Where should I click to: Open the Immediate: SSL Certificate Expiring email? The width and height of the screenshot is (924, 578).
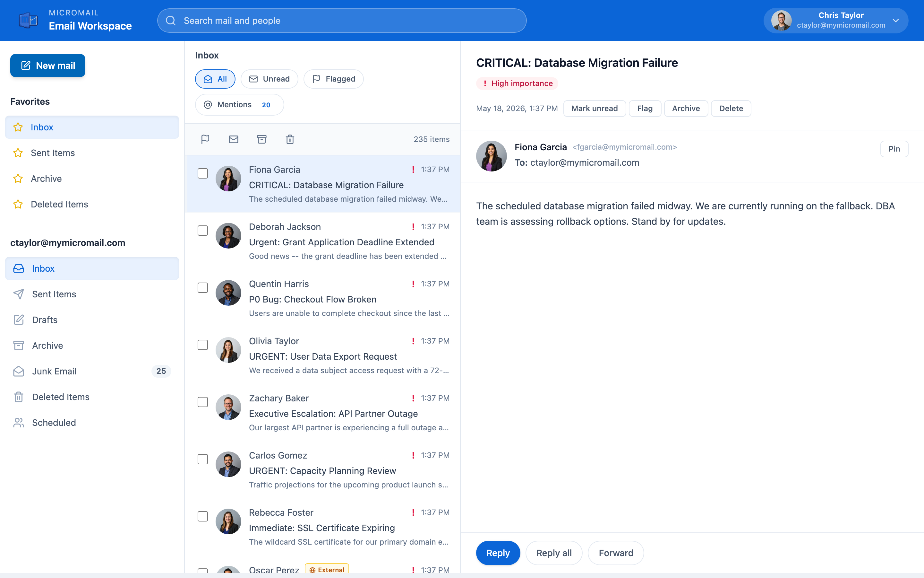[x=322, y=527]
